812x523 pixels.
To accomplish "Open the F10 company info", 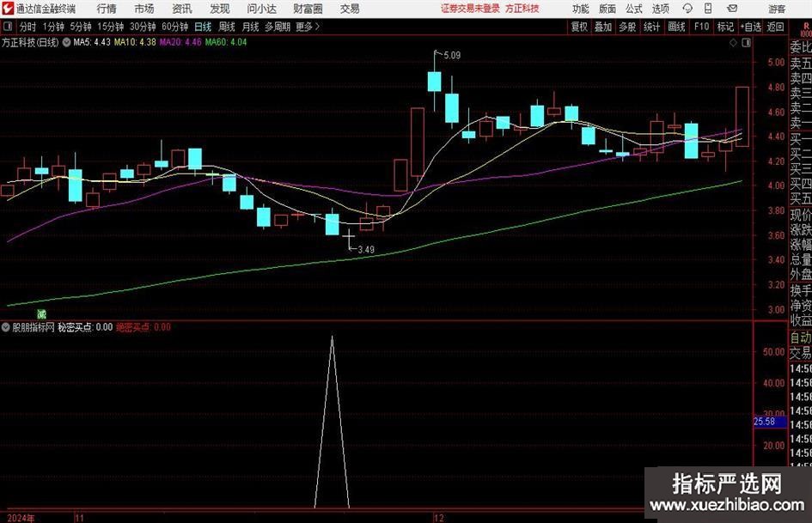I will [x=701, y=27].
